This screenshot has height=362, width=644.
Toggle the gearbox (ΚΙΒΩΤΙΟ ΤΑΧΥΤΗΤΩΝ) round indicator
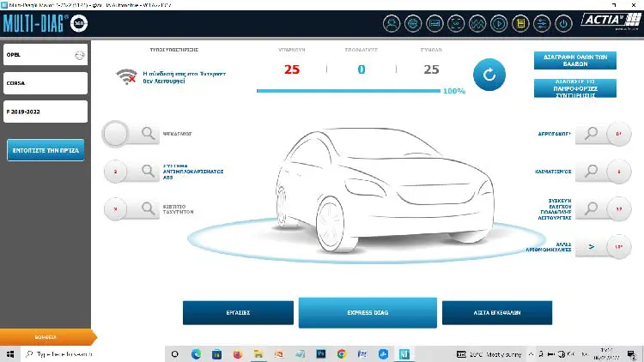[x=115, y=209]
